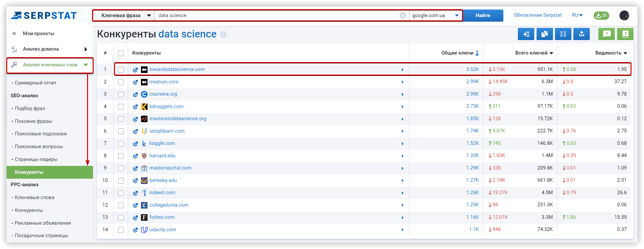
Task: Open the column list settings icon
Action: 563,34
